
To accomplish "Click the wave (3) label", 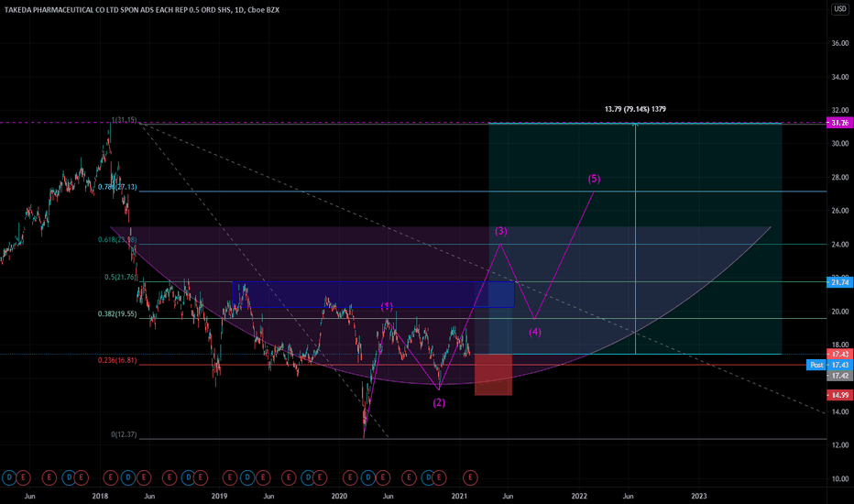I will (x=501, y=231).
